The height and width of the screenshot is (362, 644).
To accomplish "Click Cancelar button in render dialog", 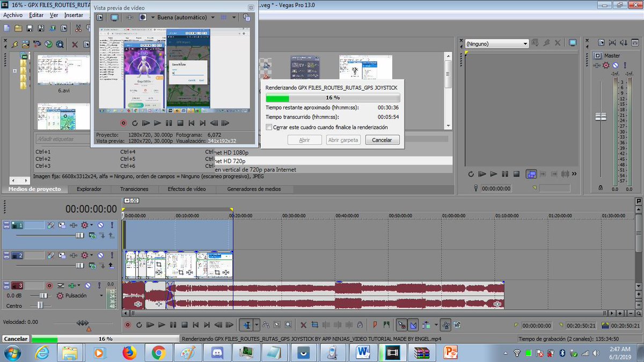I will coord(383,140).
